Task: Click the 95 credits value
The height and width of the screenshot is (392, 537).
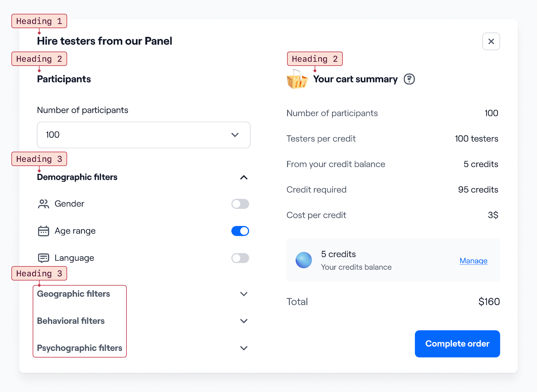Action: [478, 190]
